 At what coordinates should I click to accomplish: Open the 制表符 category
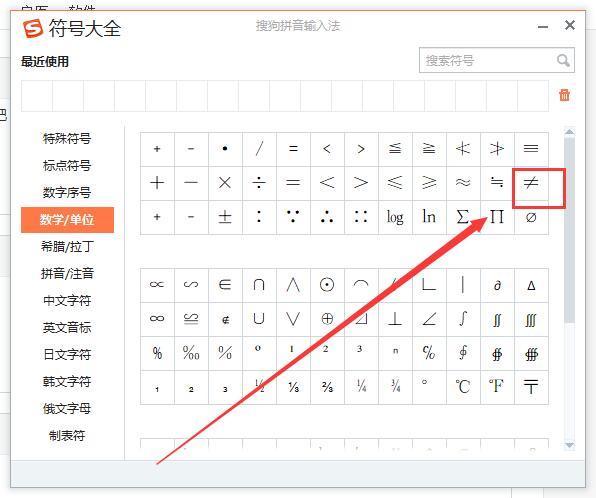pos(67,436)
